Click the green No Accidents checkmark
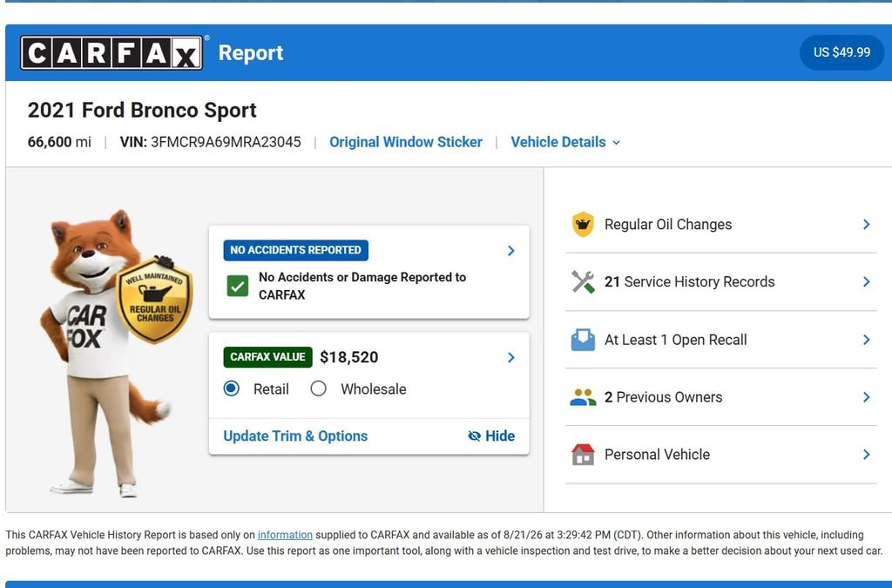This screenshot has height=588, width=892. [237, 286]
